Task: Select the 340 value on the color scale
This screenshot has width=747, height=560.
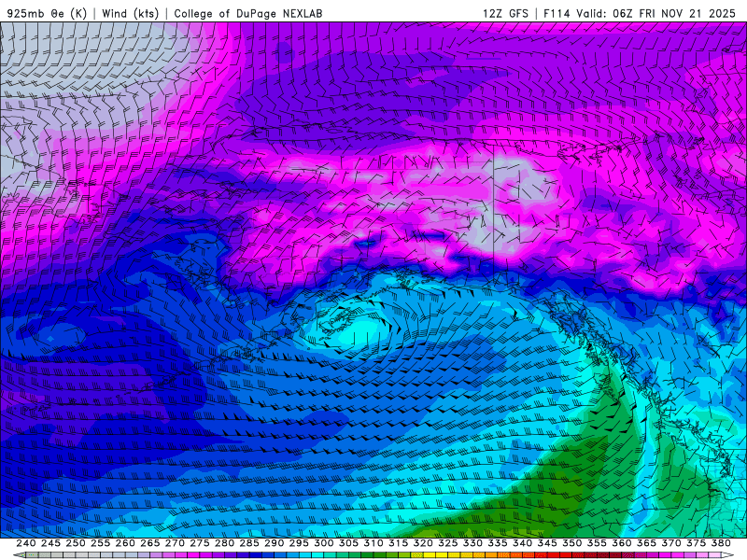Action: point(522,543)
